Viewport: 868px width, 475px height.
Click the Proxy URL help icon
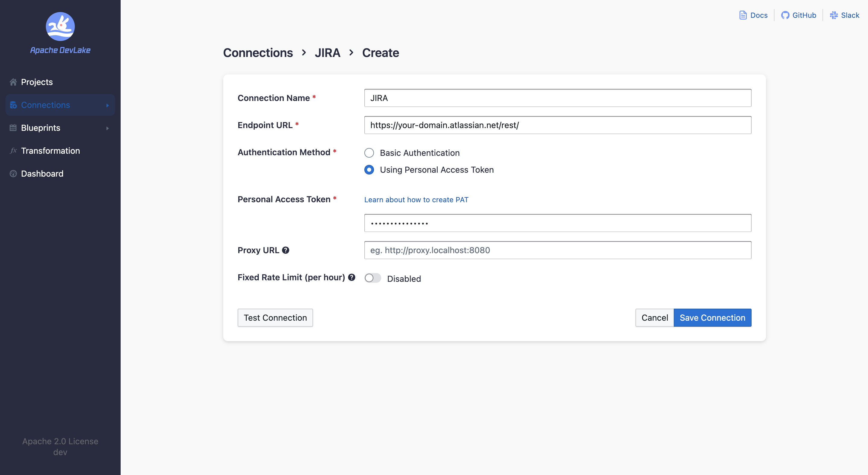pos(286,250)
